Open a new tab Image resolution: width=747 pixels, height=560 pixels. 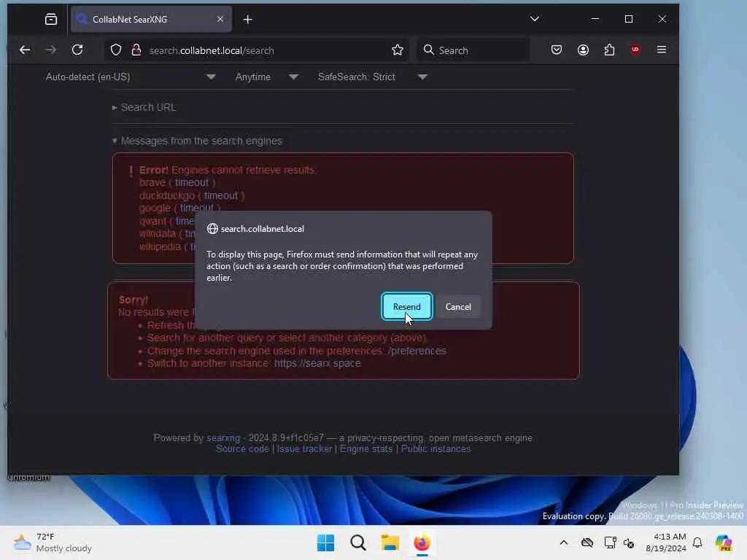pyautogui.click(x=248, y=20)
